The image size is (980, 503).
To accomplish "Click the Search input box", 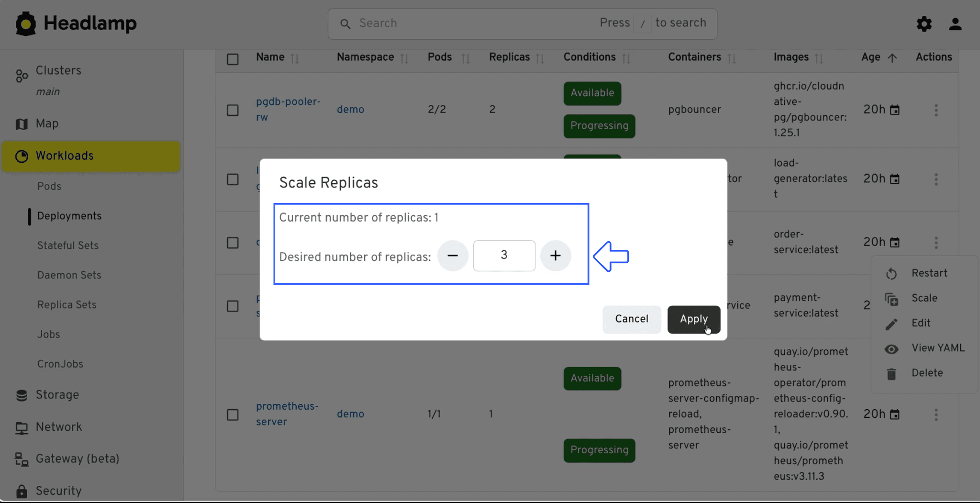I will pos(523,23).
